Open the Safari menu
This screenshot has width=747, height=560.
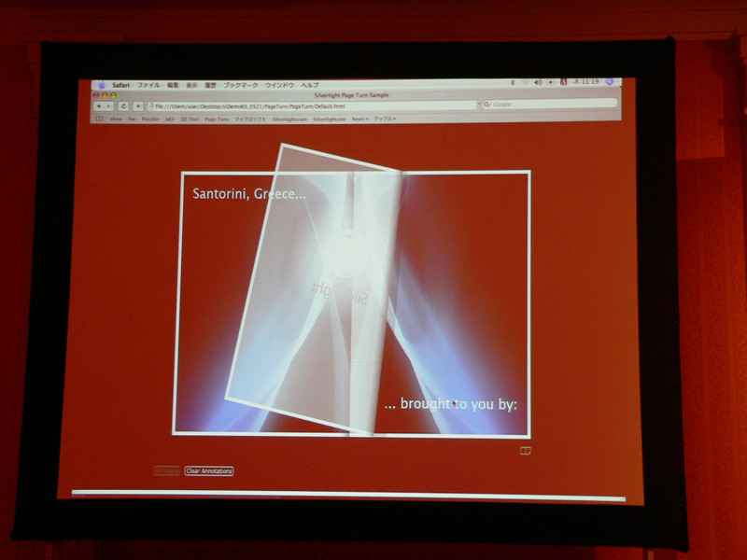tap(121, 85)
